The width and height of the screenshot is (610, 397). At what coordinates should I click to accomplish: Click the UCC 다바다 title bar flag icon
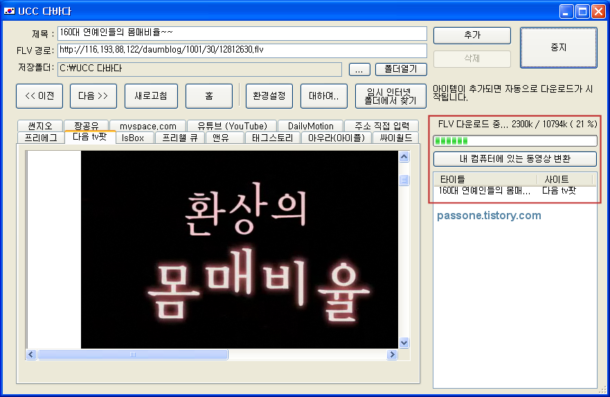tap(9, 11)
